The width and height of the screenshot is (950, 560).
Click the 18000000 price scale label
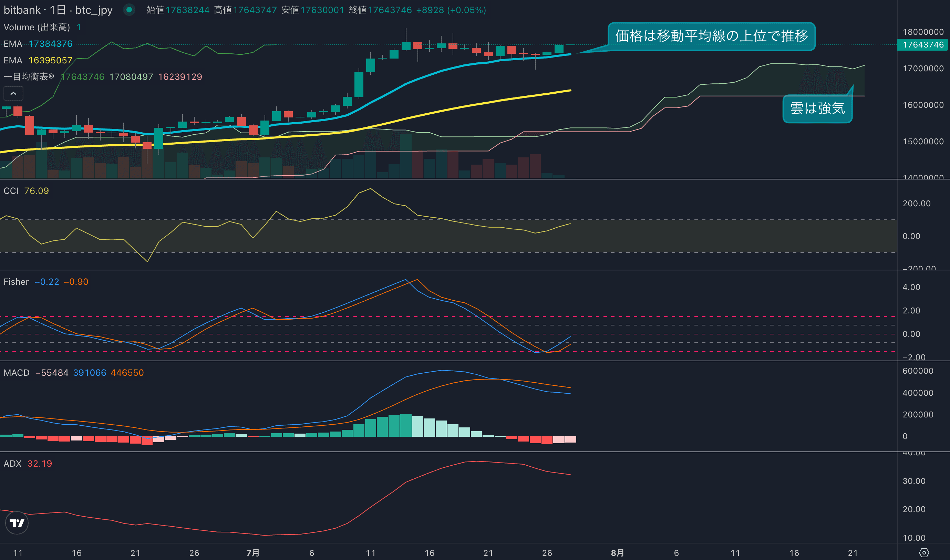point(923,32)
